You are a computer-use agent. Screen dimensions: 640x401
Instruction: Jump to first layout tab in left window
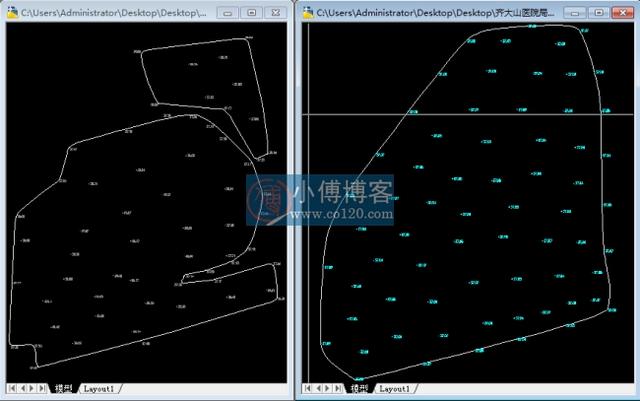[11, 387]
